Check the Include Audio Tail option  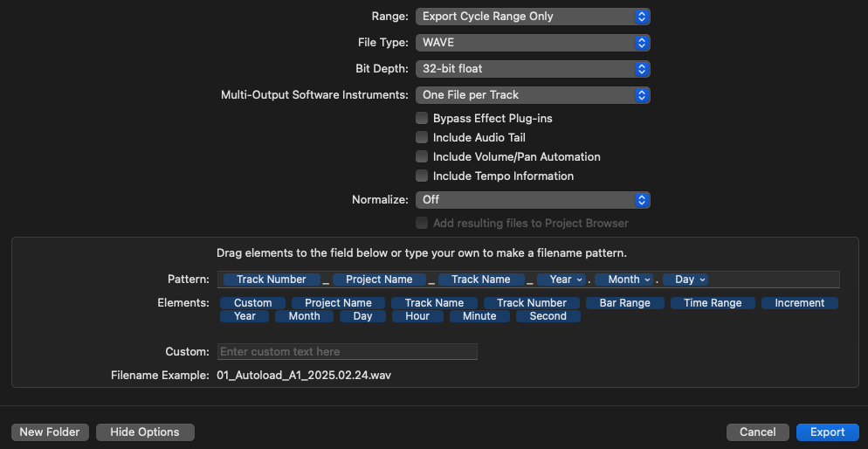tap(422, 137)
